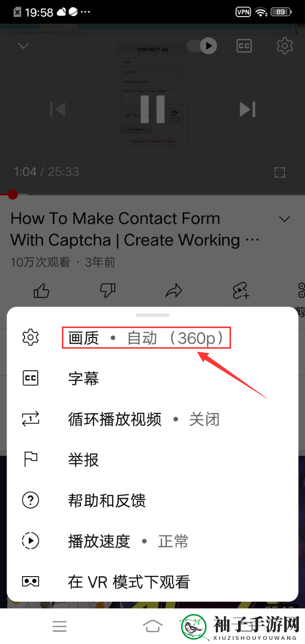Viewport: 305px width, 644px height.
Task: Open video settings gear icon at top
Action: point(285,46)
